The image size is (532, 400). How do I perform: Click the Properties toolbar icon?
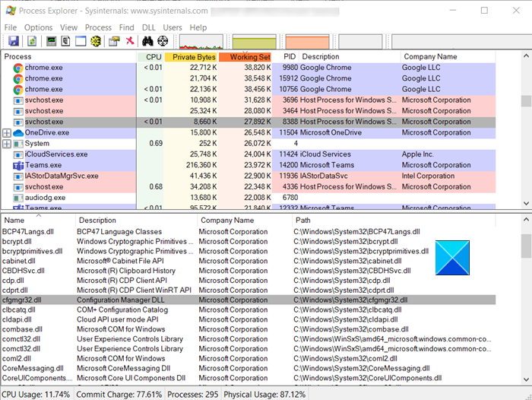point(114,41)
